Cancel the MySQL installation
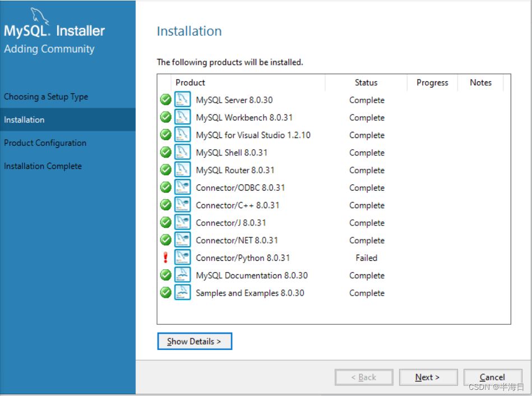Screen dimensions: 532x396 tap(493, 377)
